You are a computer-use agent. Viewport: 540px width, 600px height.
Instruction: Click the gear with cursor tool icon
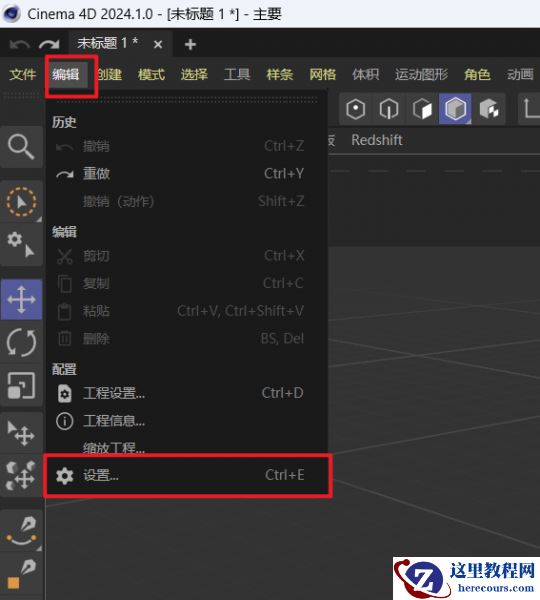(x=21, y=245)
